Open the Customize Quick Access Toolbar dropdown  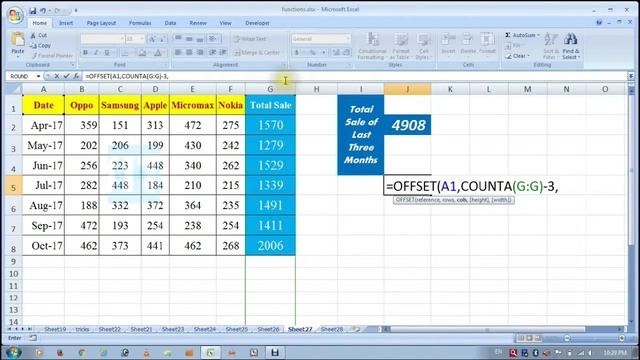pyautogui.click(x=76, y=10)
